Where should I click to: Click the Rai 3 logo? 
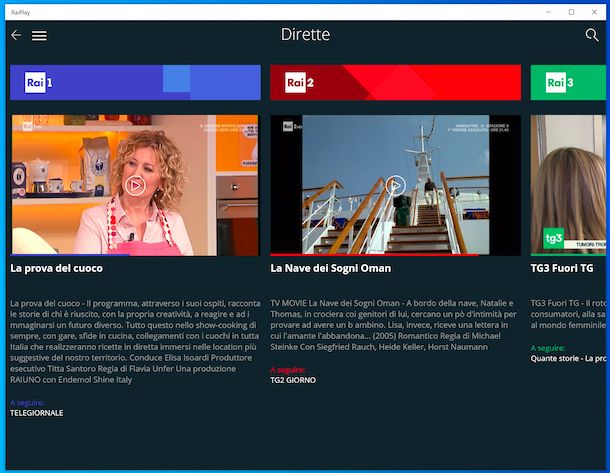pos(559,82)
